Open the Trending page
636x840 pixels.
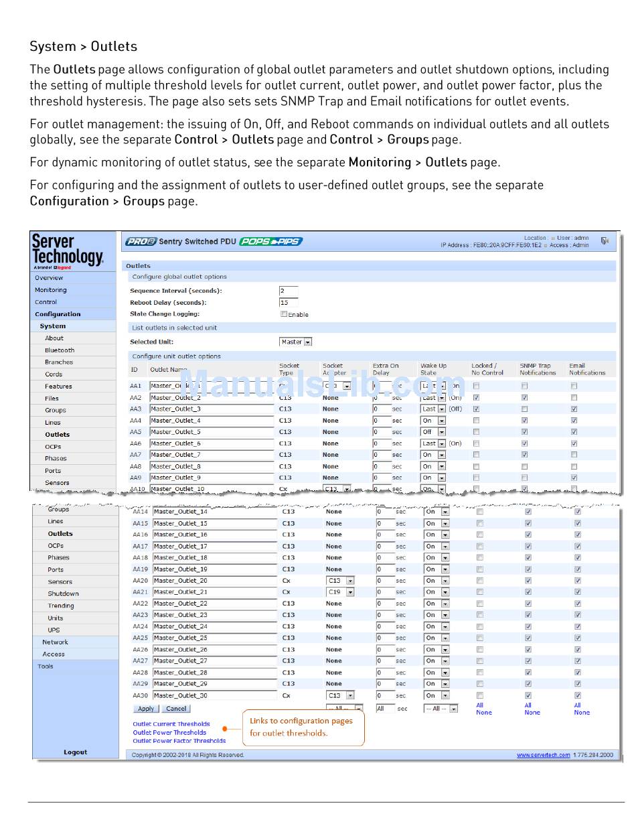point(61,606)
